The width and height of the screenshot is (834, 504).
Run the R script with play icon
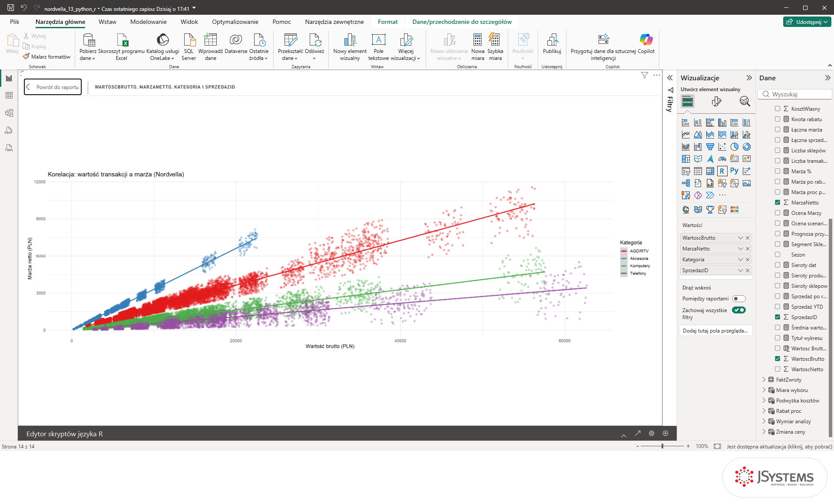pyautogui.click(x=665, y=433)
